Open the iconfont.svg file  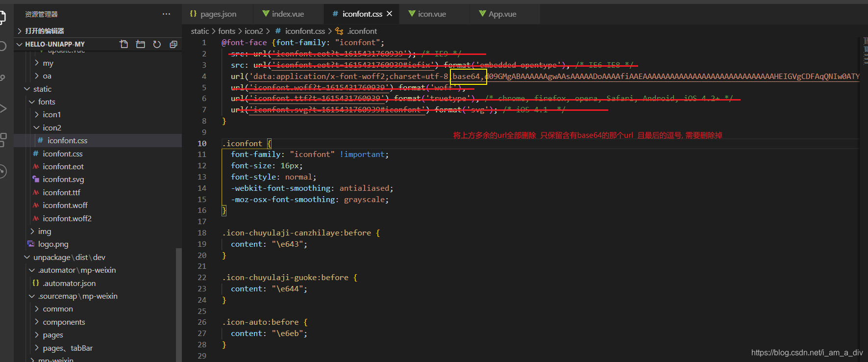(x=98, y=179)
